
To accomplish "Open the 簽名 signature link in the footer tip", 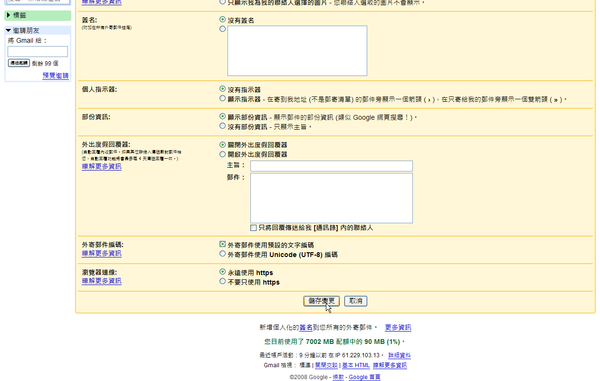I will point(306,327).
